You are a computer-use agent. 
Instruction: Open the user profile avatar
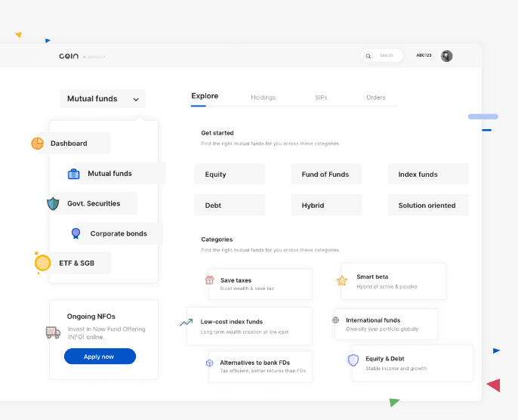point(447,56)
